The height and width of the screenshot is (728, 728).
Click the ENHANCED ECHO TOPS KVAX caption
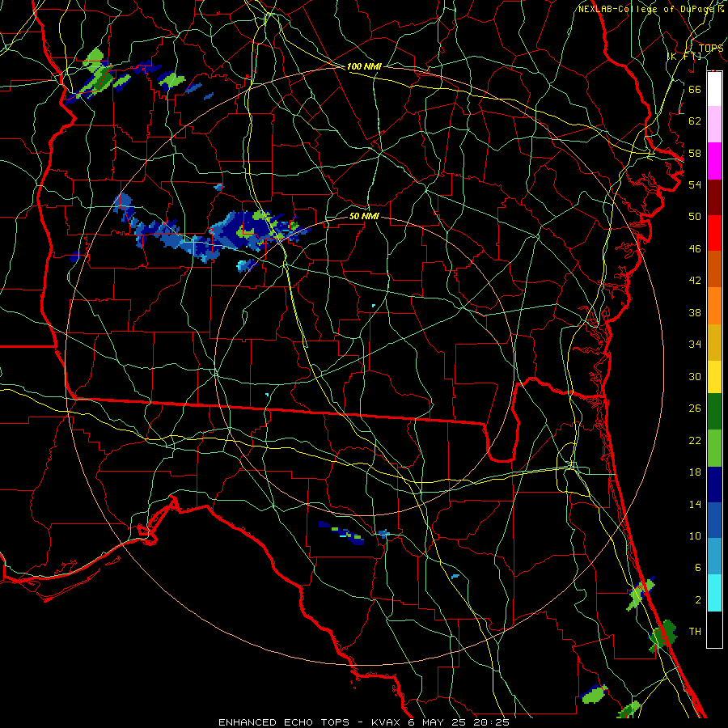point(364,722)
